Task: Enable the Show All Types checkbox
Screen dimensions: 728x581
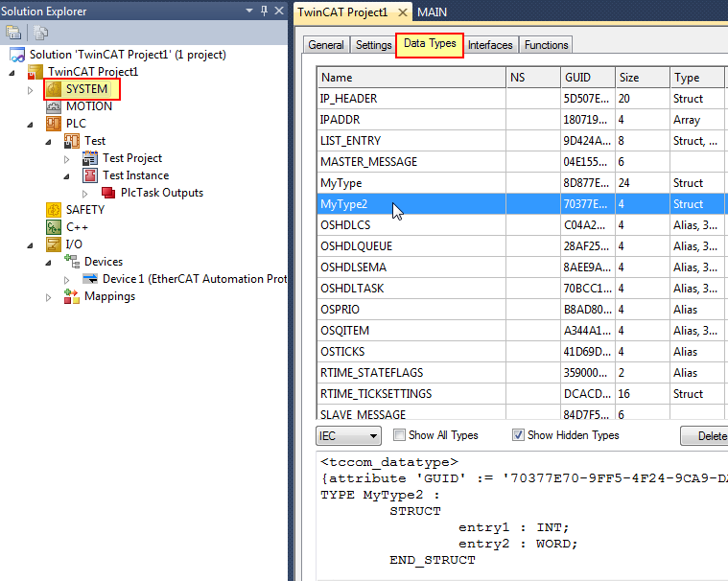Action: pyautogui.click(x=399, y=435)
